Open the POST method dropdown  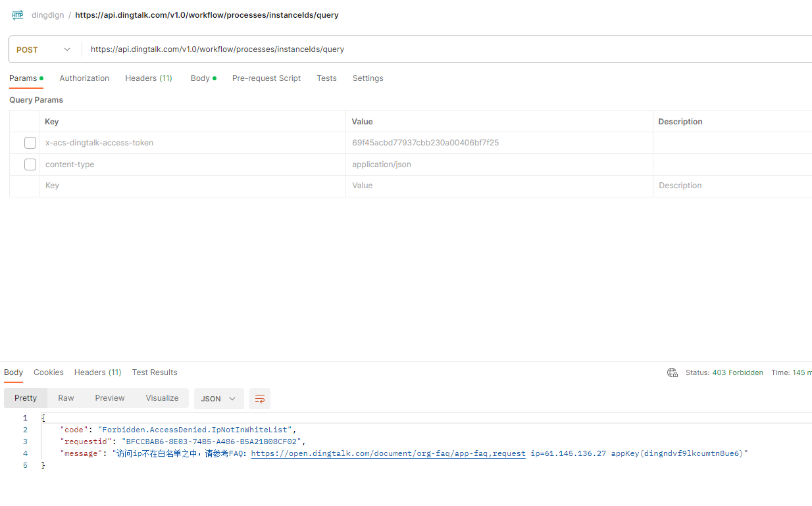[44, 49]
